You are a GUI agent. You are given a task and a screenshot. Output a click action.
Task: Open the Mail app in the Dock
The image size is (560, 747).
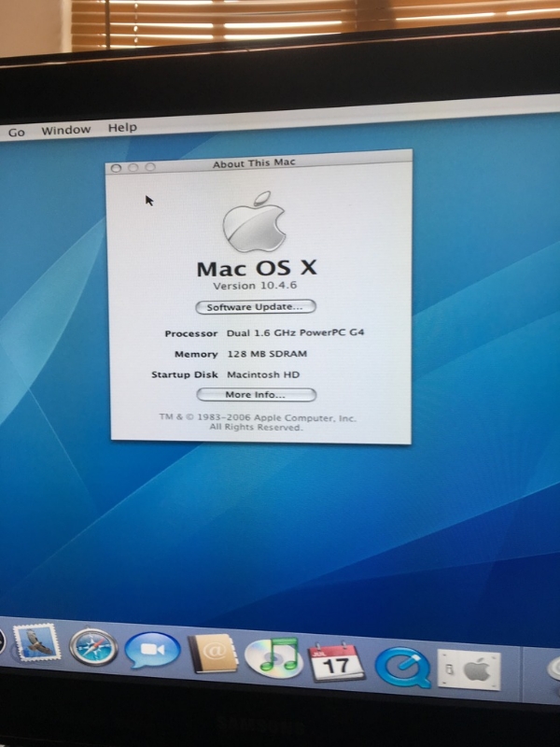tap(36, 642)
